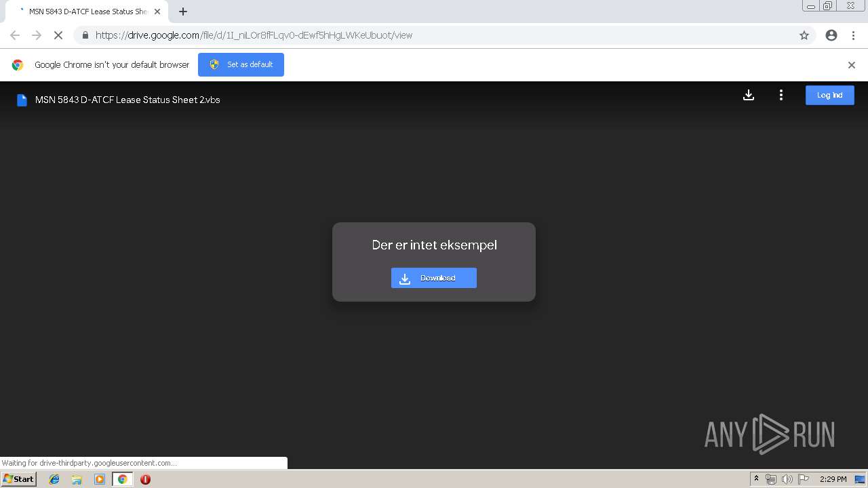Image resolution: width=868 pixels, height=488 pixels.
Task: Stop loading the page
Action: [58, 35]
